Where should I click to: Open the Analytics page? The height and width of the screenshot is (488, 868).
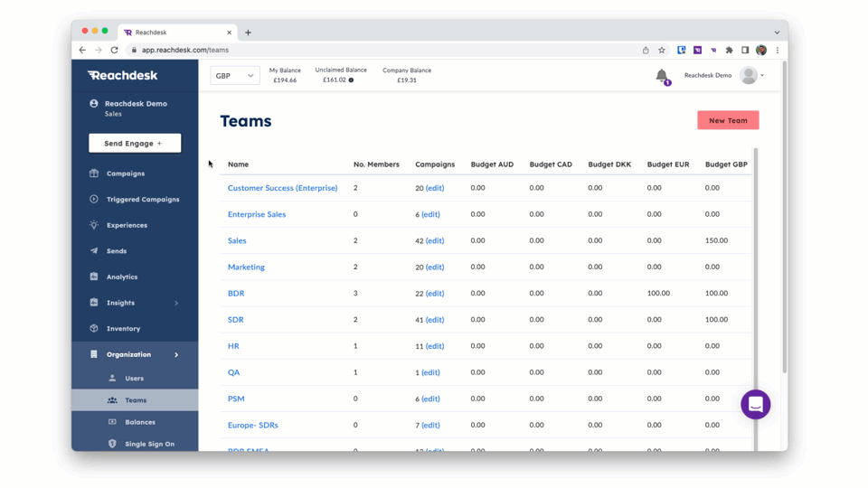122,277
